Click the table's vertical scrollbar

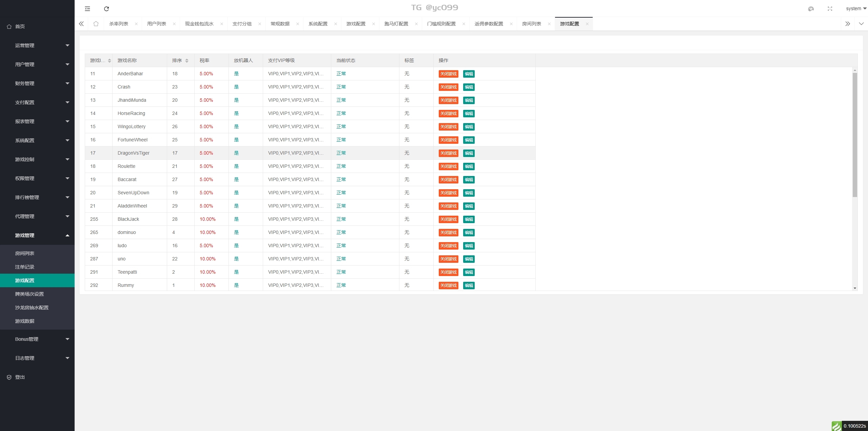click(x=855, y=136)
